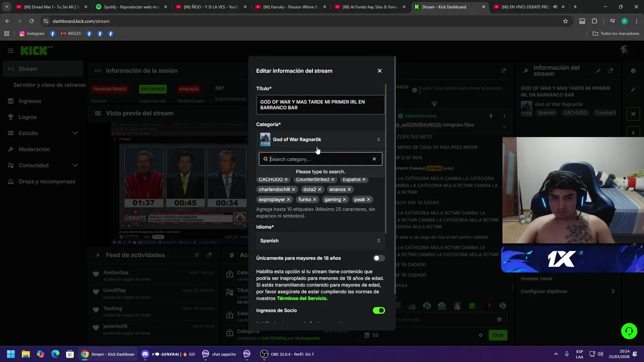The width and height of the screenshot is (644, 362).
Task: Expand the Comunidad sidebar section
Action: point(75,165)
